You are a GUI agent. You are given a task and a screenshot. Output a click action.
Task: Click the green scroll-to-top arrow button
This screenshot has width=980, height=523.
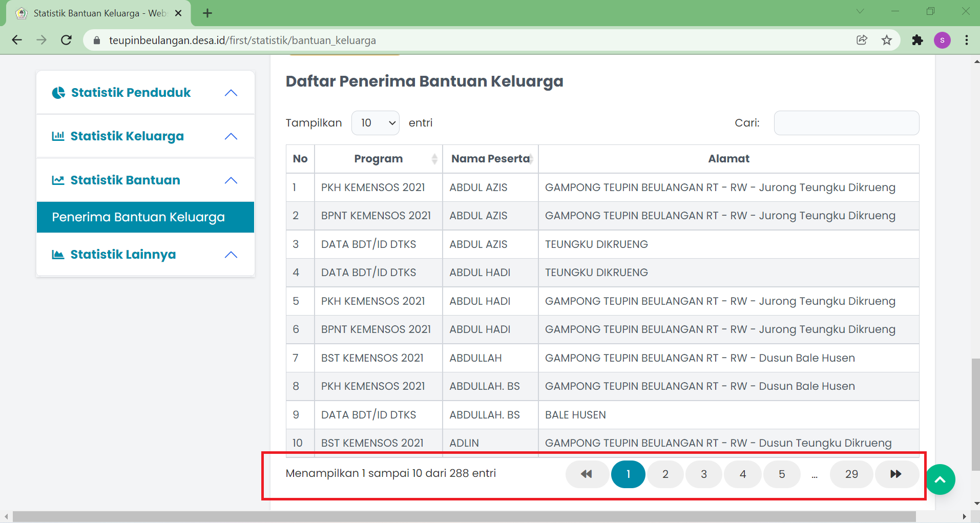pyautogui.click(x=940, y=479)
